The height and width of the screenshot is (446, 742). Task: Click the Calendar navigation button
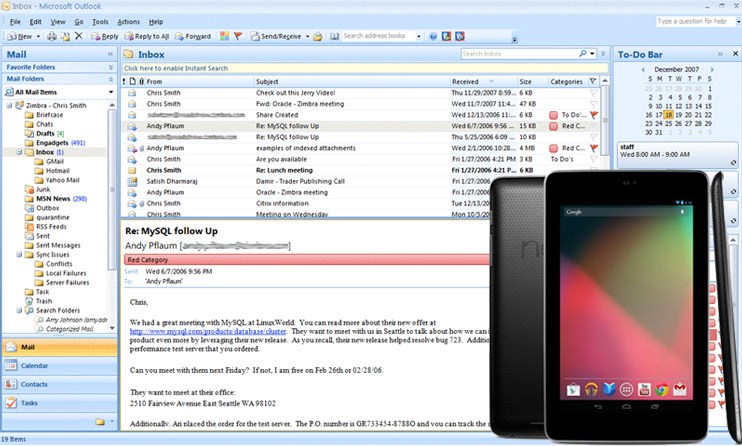click(60, 366)
